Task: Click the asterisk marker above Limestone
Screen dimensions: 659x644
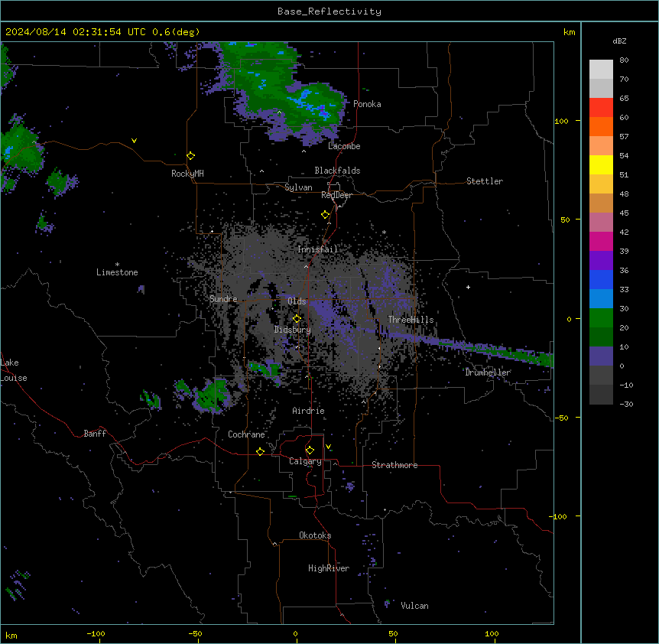Action: point(117,265)
